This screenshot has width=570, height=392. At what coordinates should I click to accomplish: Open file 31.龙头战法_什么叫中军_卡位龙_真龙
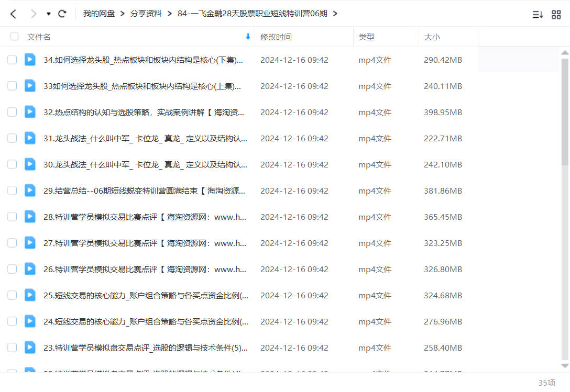[x=146, y=138]
